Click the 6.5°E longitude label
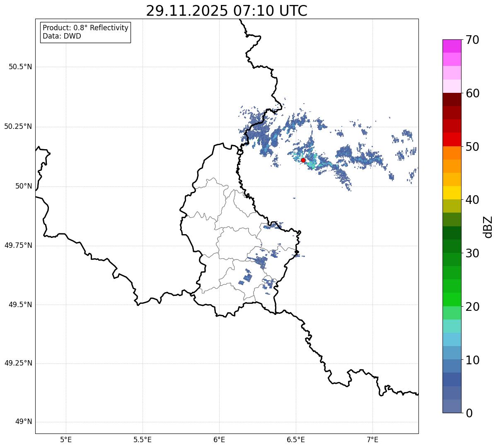 pos(296,440)
